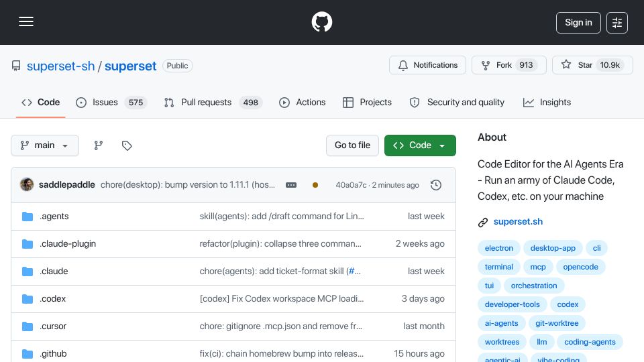Screen dimensions: 644x362
Task: Click the ai-agents topic tag
Action: click(502, 323)
